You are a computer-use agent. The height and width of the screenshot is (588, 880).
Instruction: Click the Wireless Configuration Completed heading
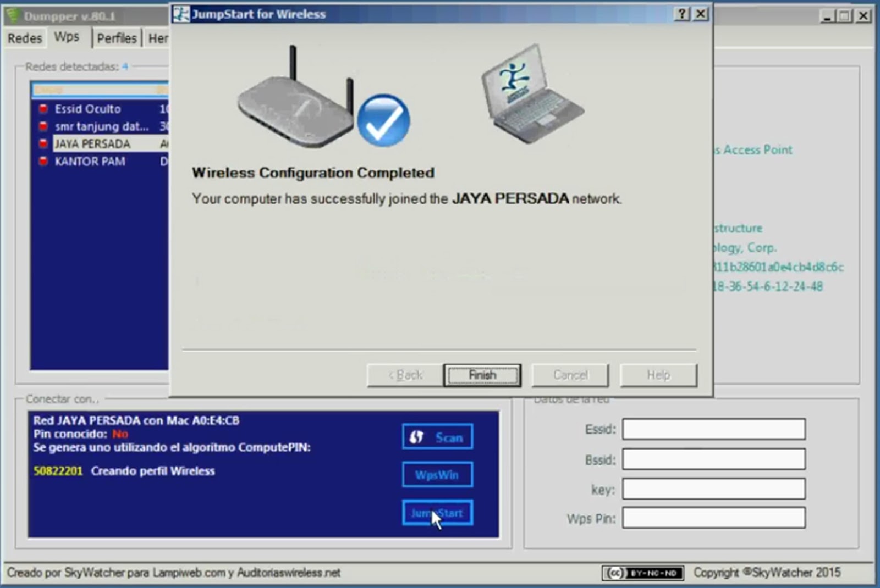tap(313, 173)
